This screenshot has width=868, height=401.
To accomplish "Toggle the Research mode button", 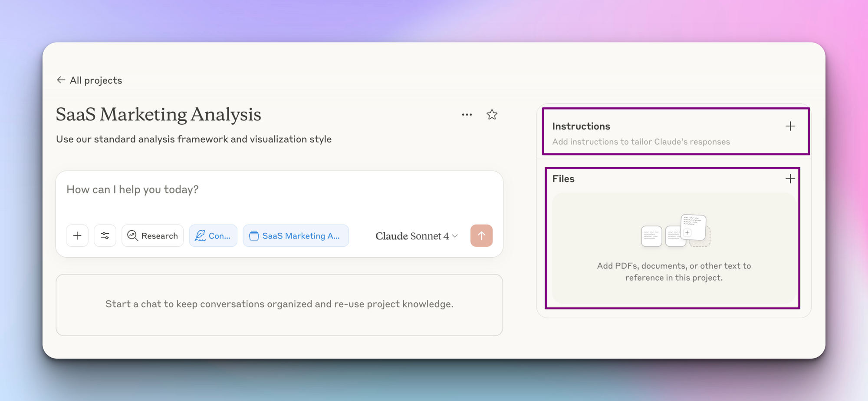I will (x=153, y=236).
